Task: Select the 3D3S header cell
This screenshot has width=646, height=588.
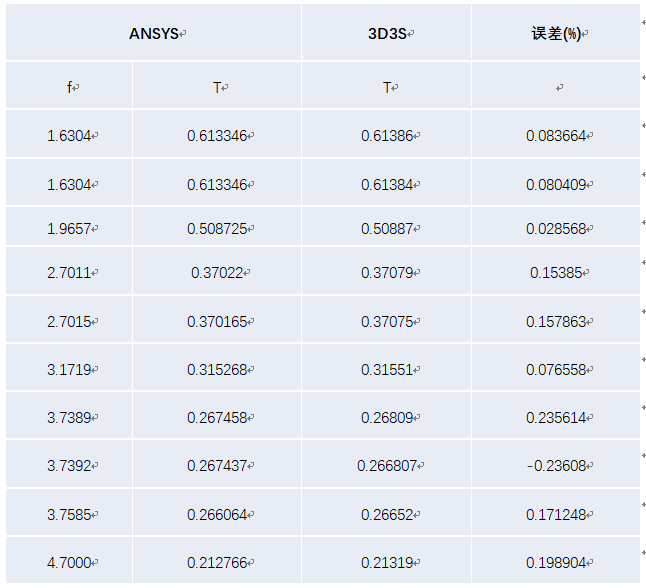Action: pos(386,32)
